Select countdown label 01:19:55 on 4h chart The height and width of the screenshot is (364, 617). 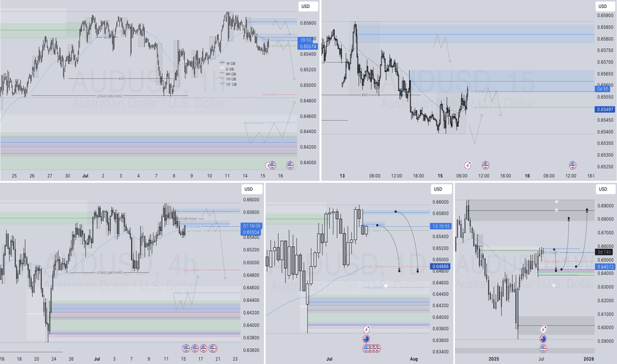click(251, 226)
